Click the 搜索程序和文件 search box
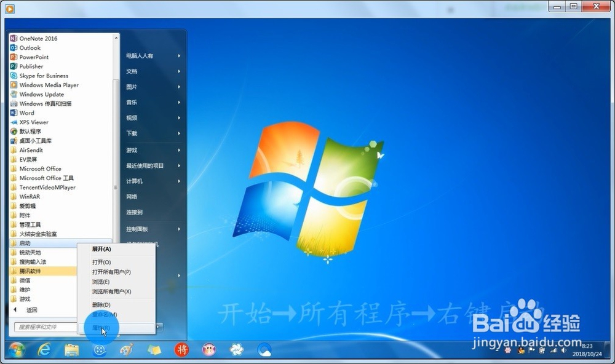 pyautogui.click(x=46, y=326)
